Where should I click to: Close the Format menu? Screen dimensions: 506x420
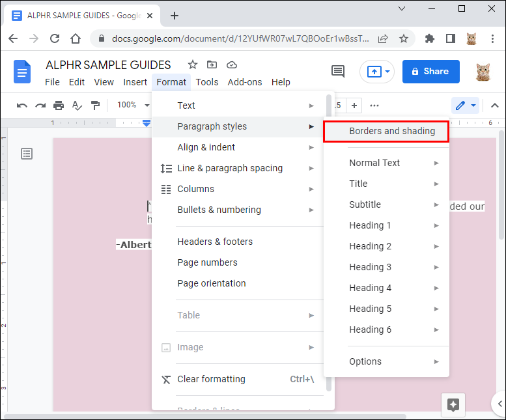[171, 82]
